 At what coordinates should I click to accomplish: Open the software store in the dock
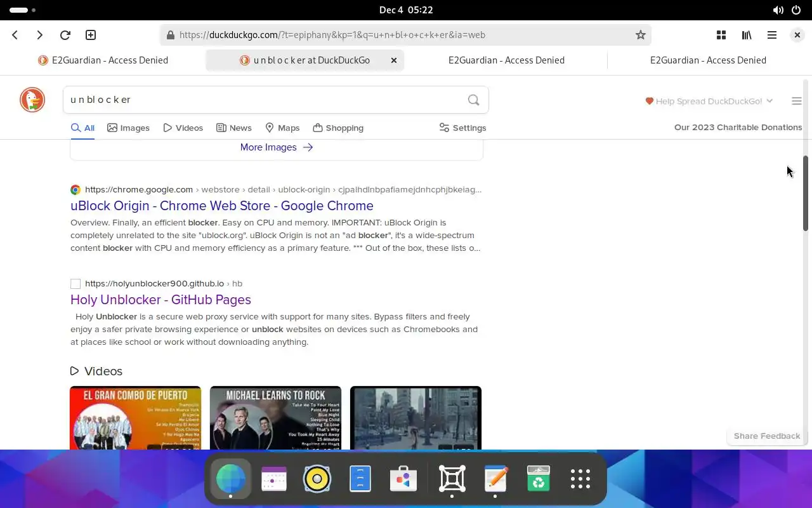[403, 479]
